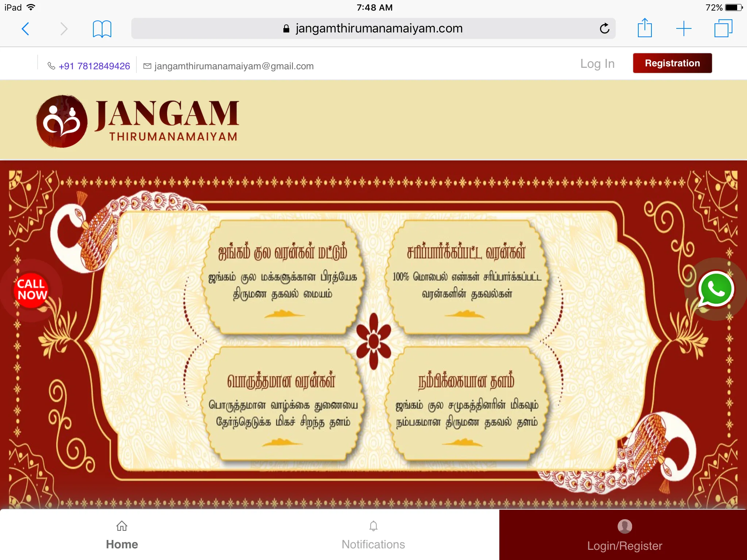The width and height of the screenshot is (747, 560).
Task: Click the phone number icon
Action: click(51, 65)
